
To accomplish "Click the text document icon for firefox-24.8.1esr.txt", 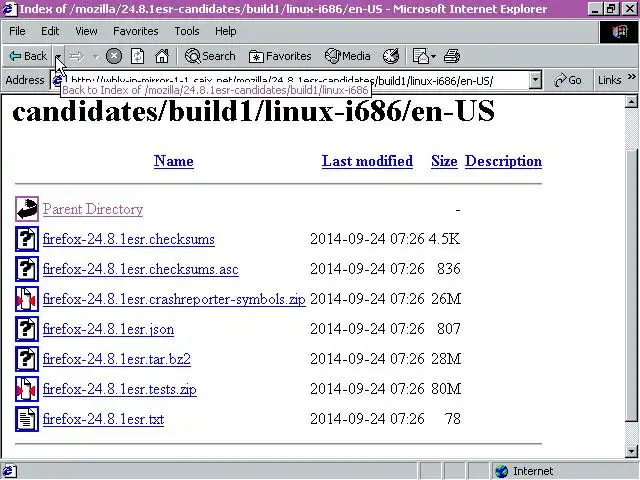I will click(x=27, y=419).
